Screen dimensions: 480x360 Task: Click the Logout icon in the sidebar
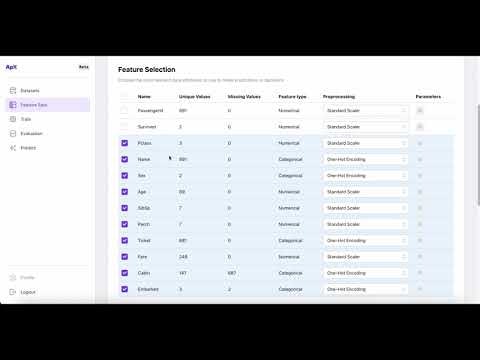coord(13,292)
